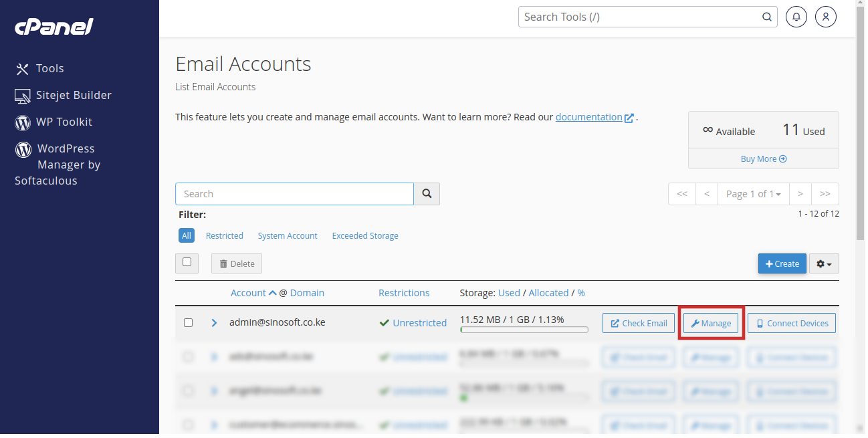
Task: Click the magnifier search button beside Search field
Action: (x=427, y=194)
